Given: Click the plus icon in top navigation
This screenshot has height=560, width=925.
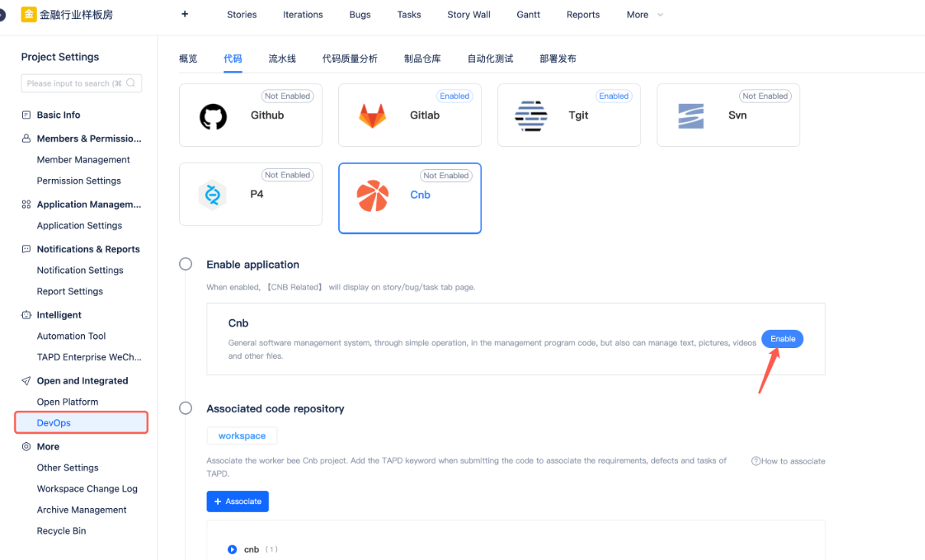Looking at the screenshot, I should [184, 15].
